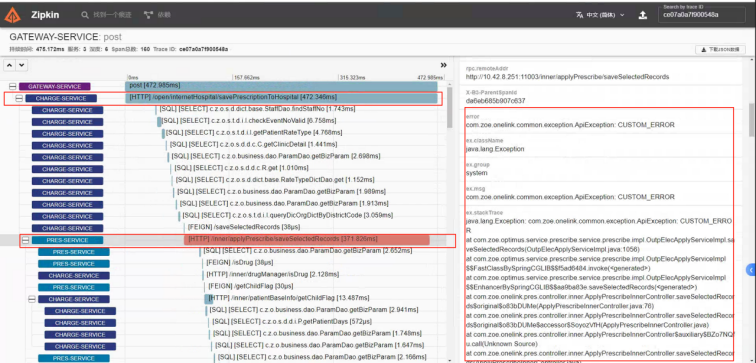Open the find a trace search page
Viewport: 756px width, 363px height.
click(x=107, y=15)
